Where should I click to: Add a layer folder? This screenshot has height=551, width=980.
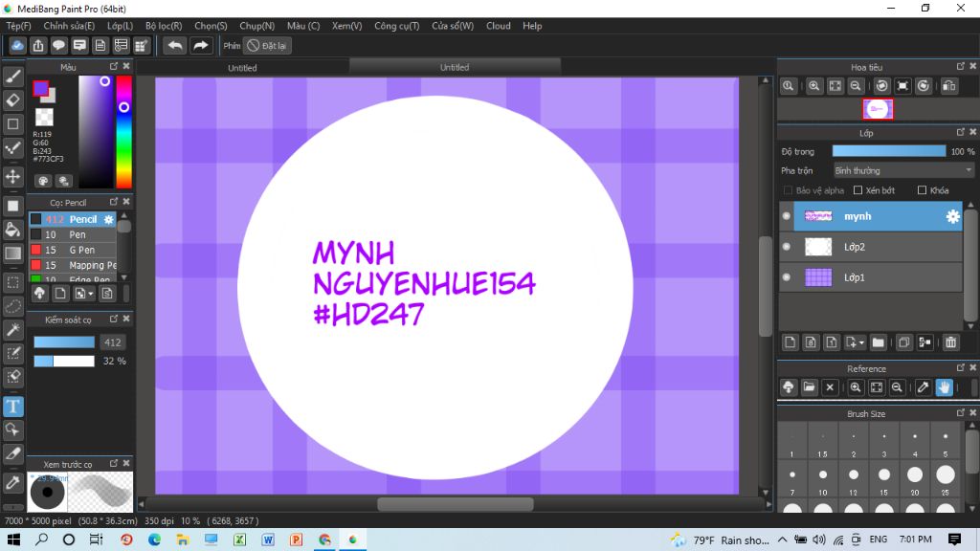click(879, 342)
